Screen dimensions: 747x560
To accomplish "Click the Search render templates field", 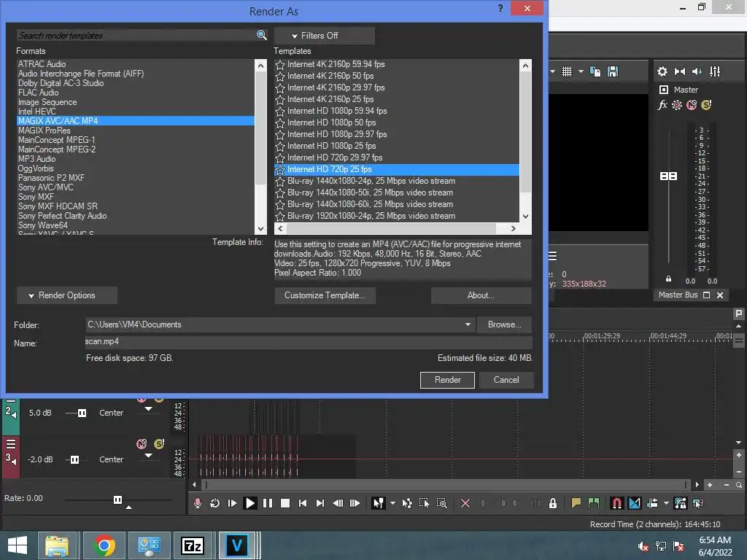I will pos(136,35).
